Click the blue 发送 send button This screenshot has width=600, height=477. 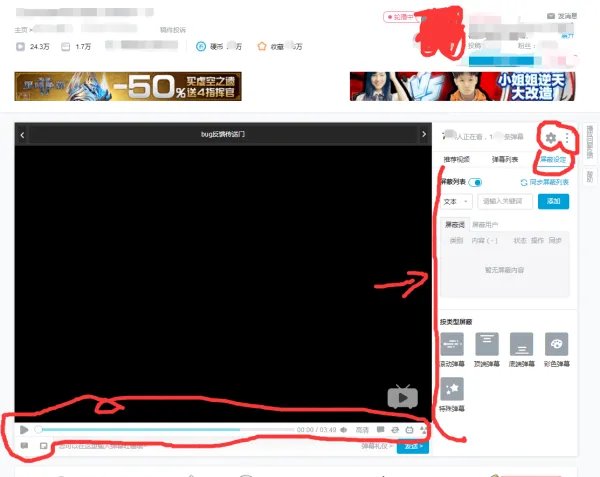click(412, 446)
